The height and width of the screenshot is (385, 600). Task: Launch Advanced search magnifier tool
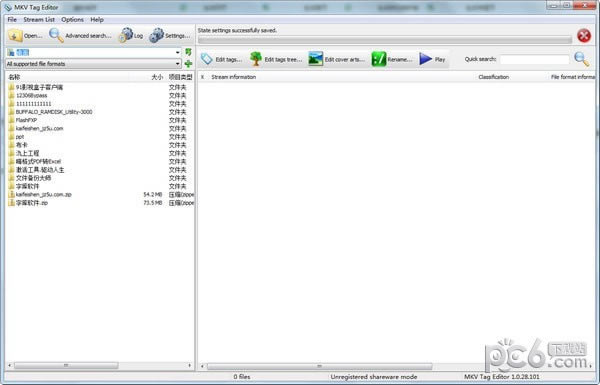point(80,36)
